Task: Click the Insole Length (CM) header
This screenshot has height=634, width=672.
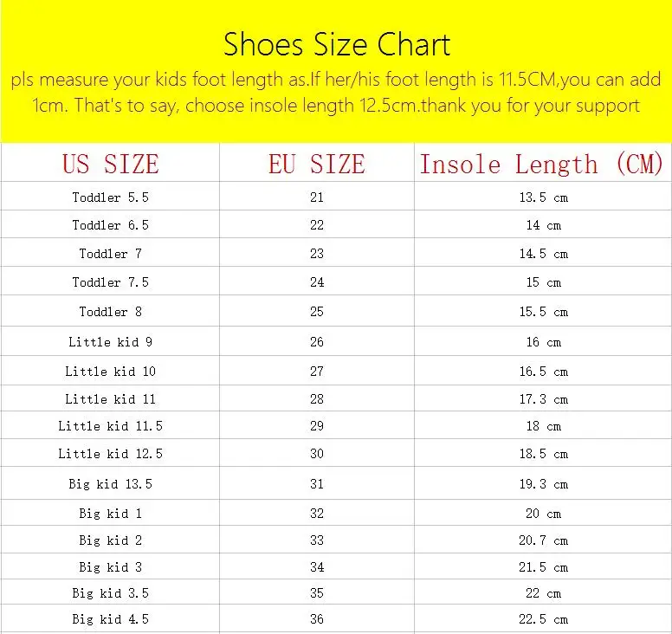Action: point(541,164)
